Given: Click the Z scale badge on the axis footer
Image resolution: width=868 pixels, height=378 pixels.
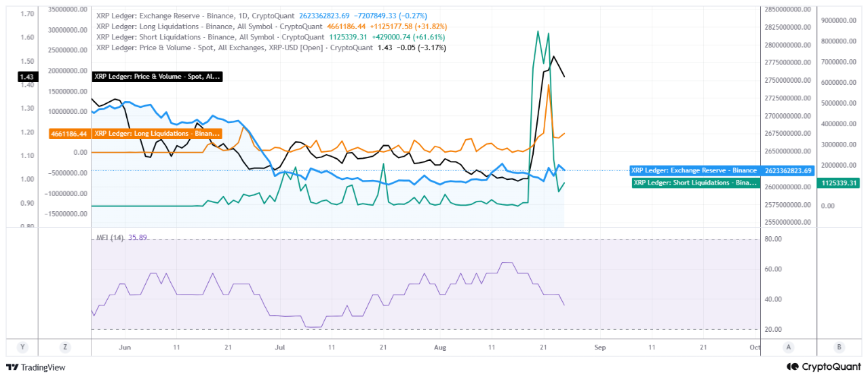Looking at the screenshot, I should [64, 347].
